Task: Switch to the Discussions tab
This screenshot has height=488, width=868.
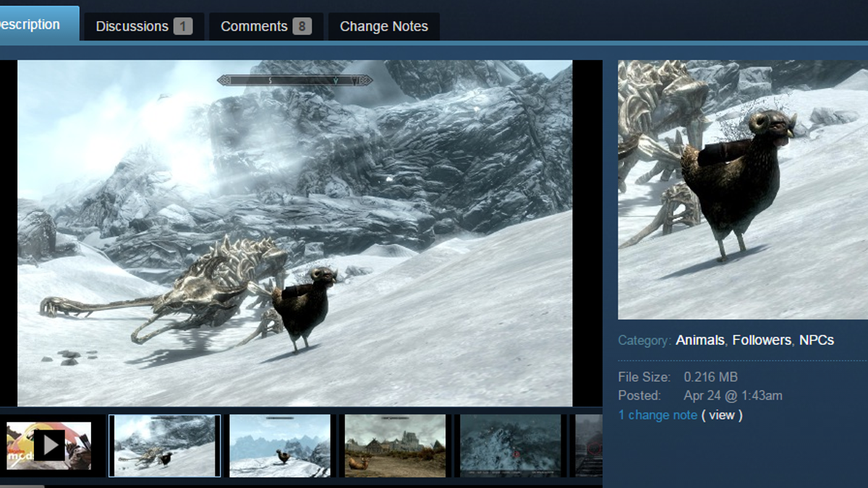Action: point(144,27)
